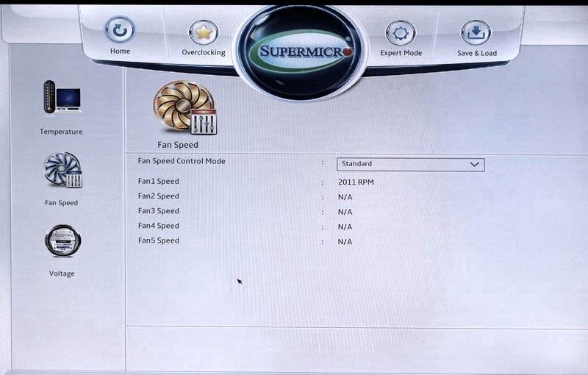Click the Fan4 Speed row label
588x375 pixels.
coord(158,226)
